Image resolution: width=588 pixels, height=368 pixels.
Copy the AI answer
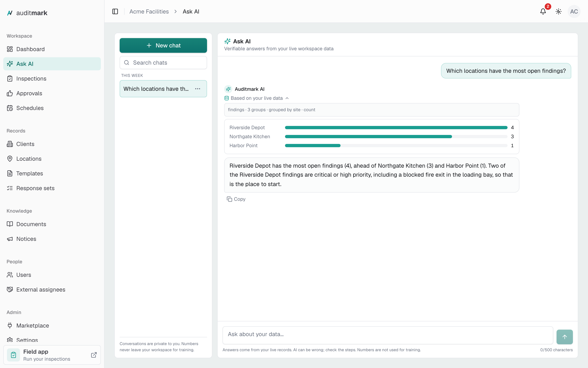point(236,199)
